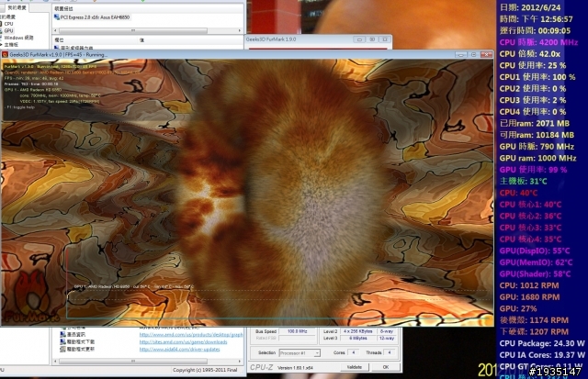The width and height of the screenshot is (588, 379).
Task: Click left arrow of lower AIDA64 scrollbar
Action: point(55,361)
